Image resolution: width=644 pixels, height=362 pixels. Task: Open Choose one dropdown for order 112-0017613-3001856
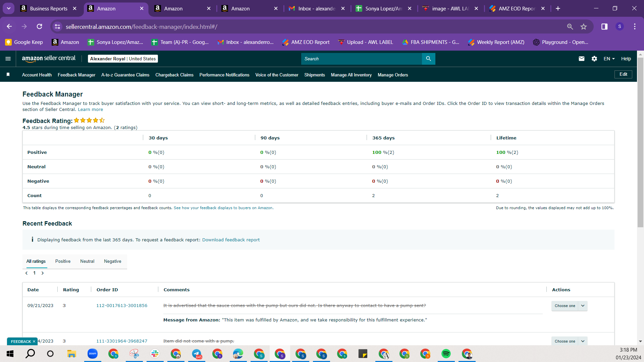tap(569, 306)
